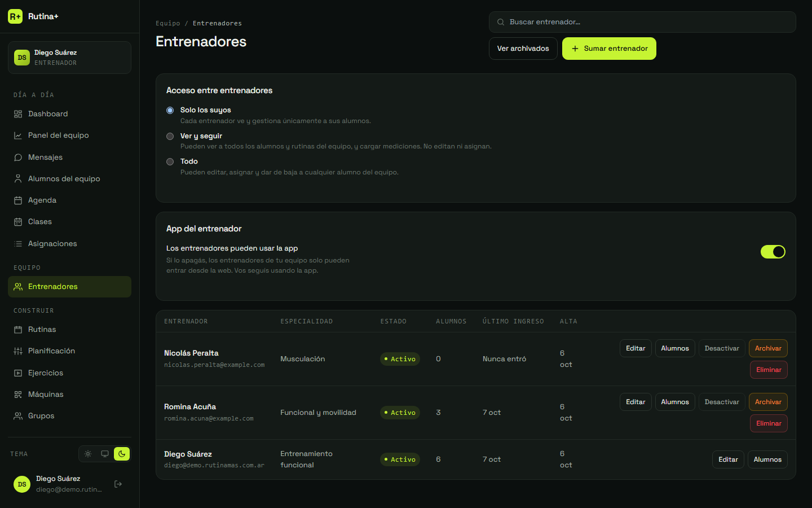Archive Romina Acuña

click(x=768, y=402)
